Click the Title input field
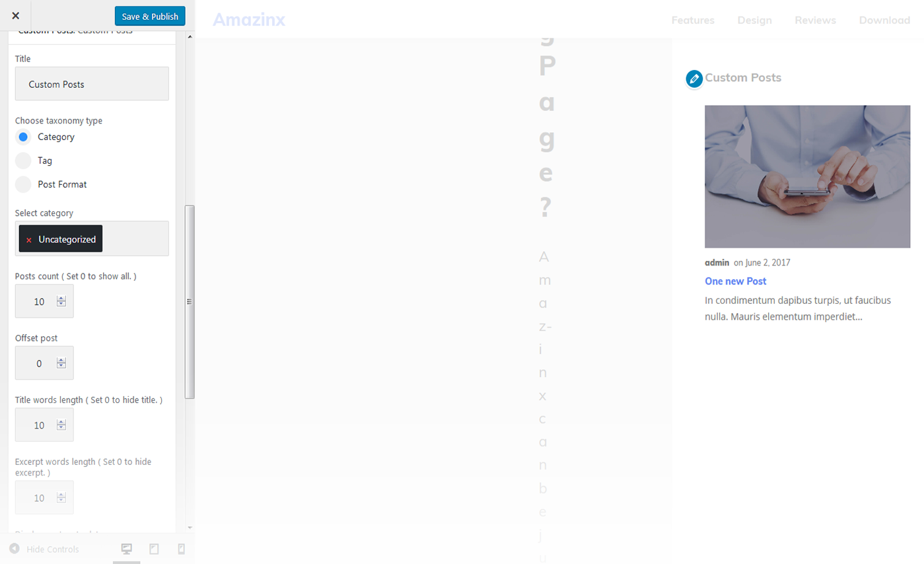This screenshot has width=924, height=564. point(92,84)
